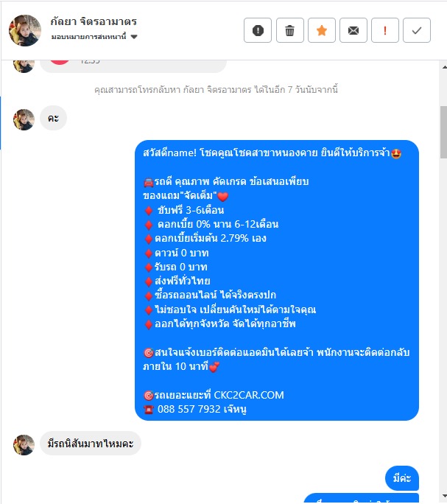Click the มีรถนิสันมาทไหมคะ message bubble
The height and width of the screenshot is (504, 447).
[x=91, y=444]
